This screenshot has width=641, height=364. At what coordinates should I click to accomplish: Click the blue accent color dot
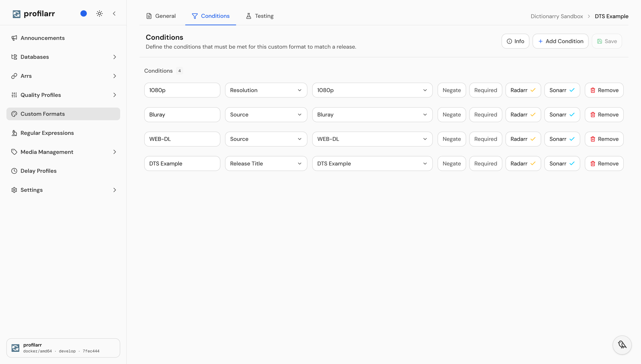pyautogui.click(x=84, y=13)
